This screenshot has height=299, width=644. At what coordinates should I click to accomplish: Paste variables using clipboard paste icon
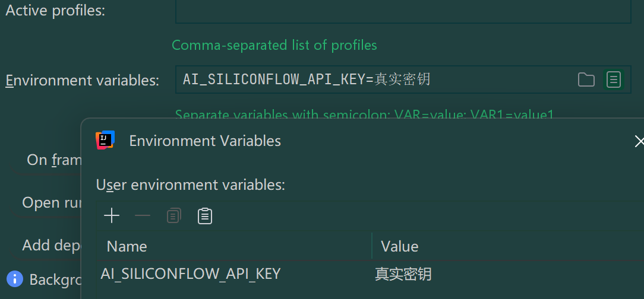tap(205, 215)
